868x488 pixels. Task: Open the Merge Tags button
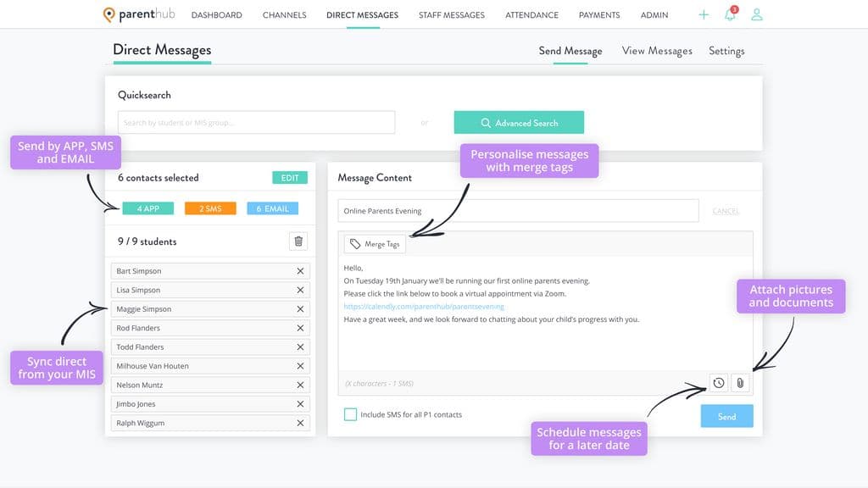pos(375,244)
